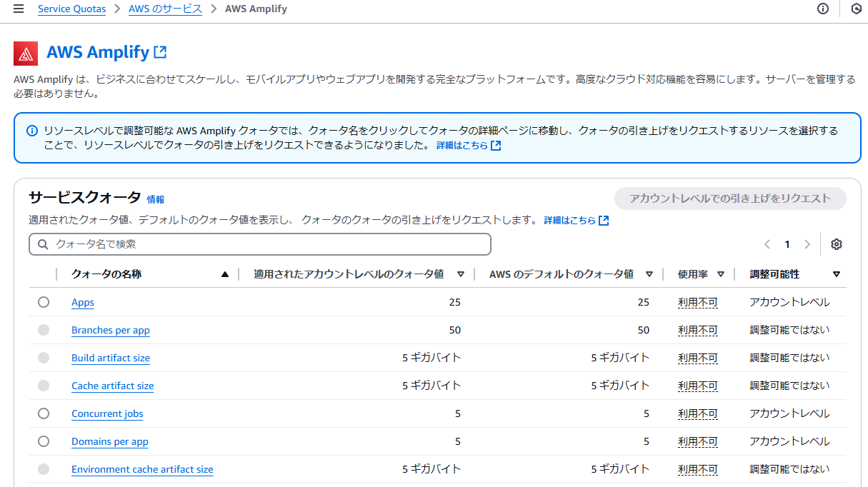Open the Build artifact size quota link
868x487 pixels.
point(111,358)
